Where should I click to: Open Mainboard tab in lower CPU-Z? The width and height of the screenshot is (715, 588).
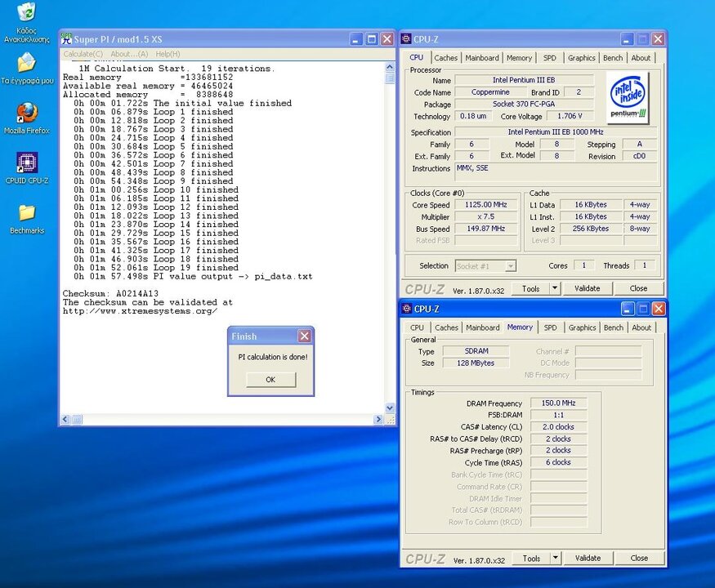[x=482, y=327]
